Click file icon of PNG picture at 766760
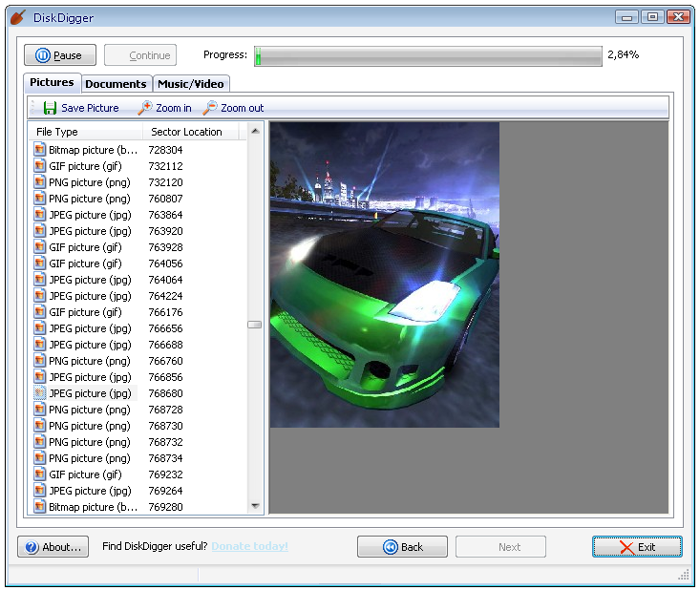This screenshot has height=590, width=700. pos(40,361)
